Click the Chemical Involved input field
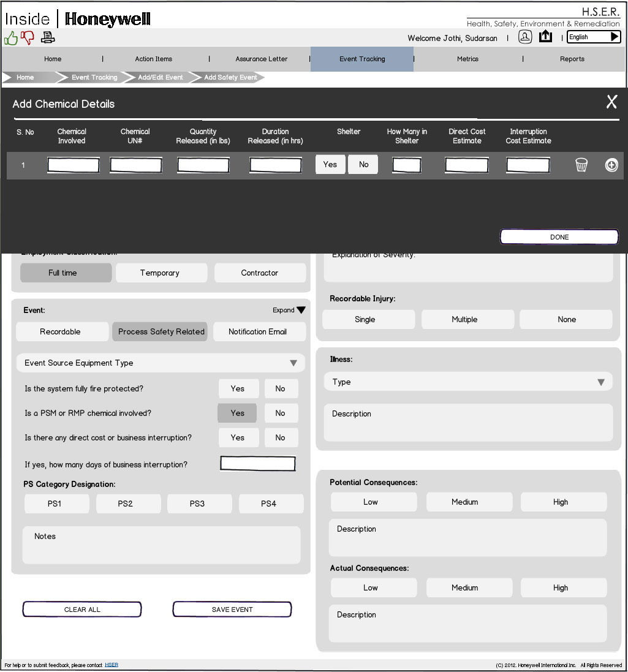The width and height of the screenshot is (628, 672). [x=74, y=165]
